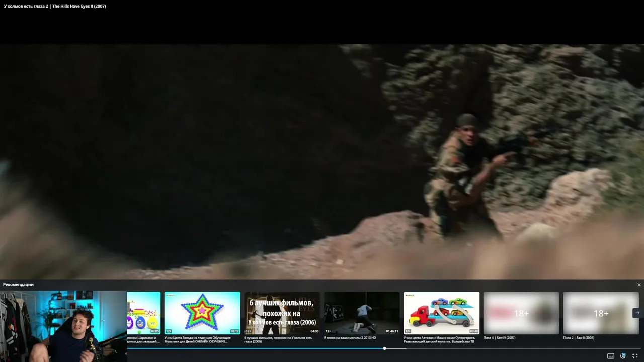Click the 03:48 duration badge
This screenshot has height=362, width=644.
474,331
